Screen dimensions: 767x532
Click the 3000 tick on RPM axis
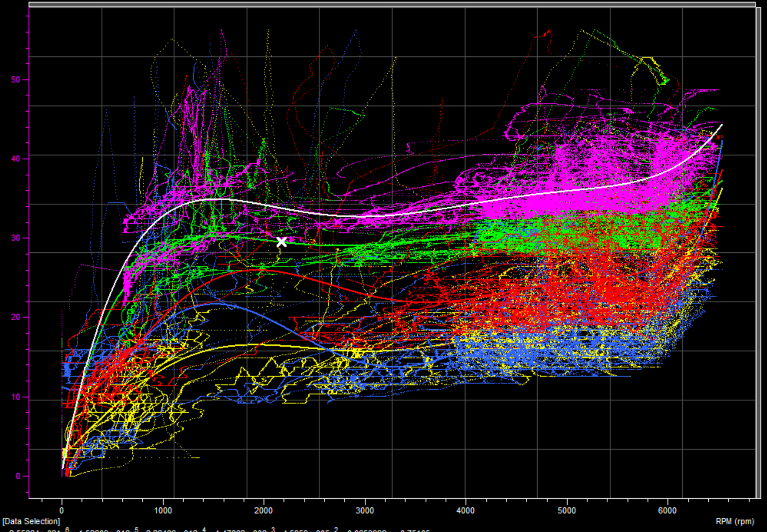coord(365,511)
